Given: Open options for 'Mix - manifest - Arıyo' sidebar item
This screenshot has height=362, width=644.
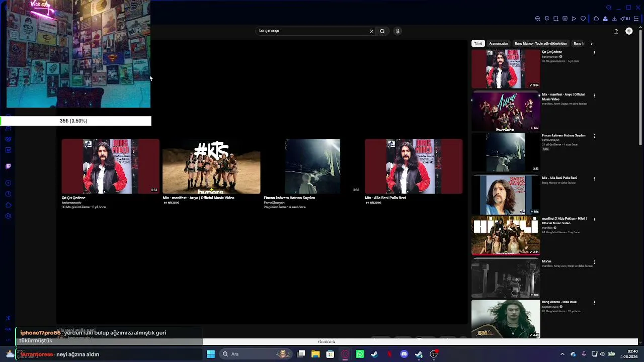Looking at the screenshot, I should 594,95.
